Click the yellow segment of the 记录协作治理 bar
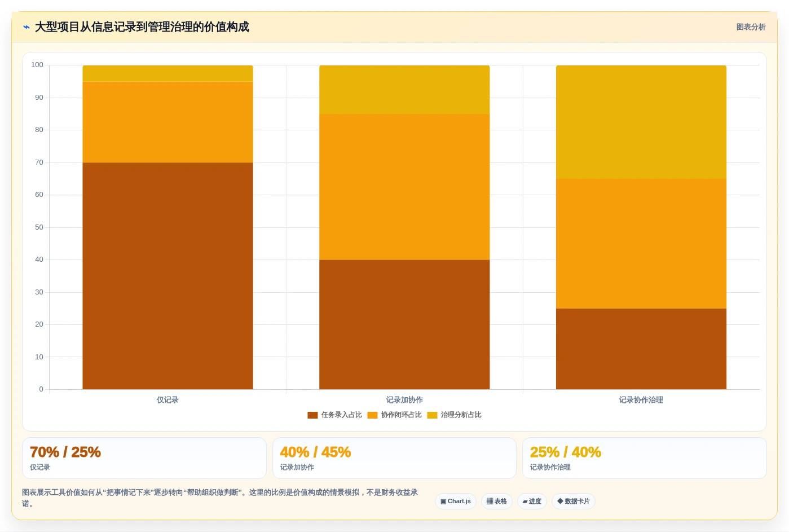The width and height of the screenshot is (789, 532). pos(641,122)
